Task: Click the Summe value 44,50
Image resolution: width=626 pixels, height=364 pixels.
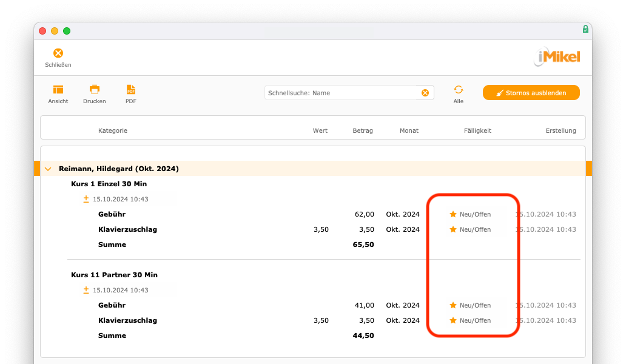Action: [363, 335]
